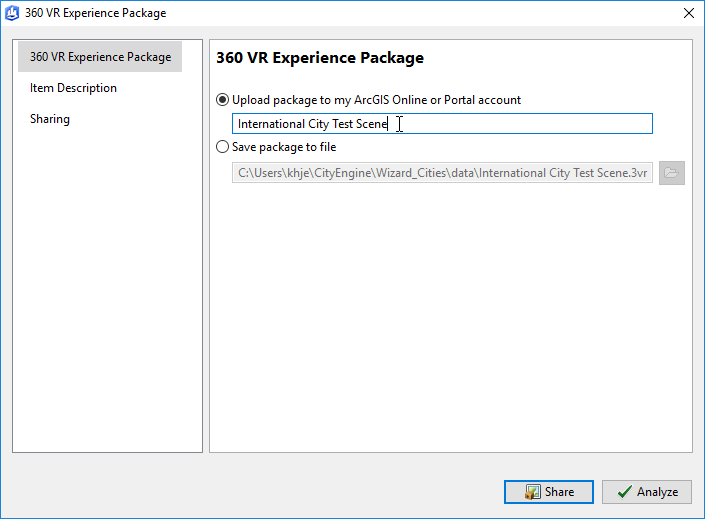Run Analyze on the package
The height and width of the screenshot is (519, 705).
(647, 492)
